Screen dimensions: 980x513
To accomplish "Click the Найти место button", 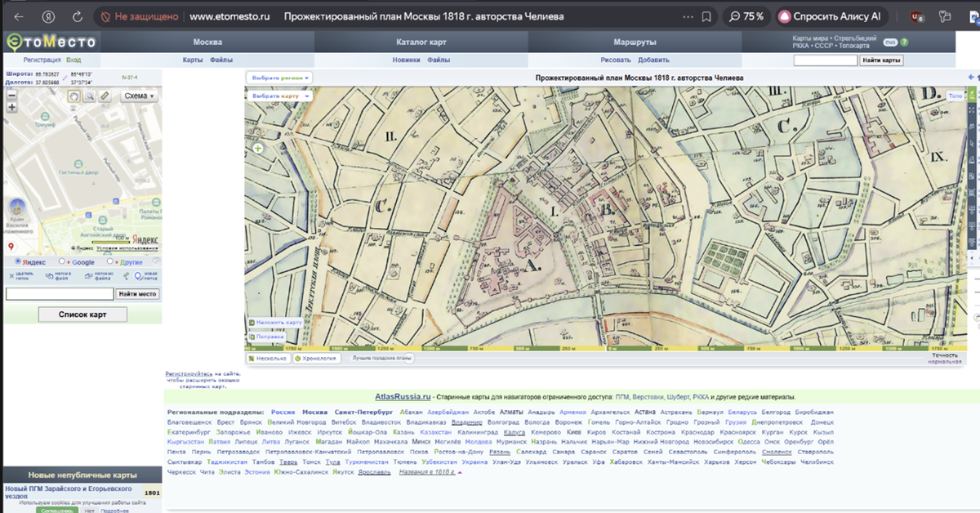I will [138, 294].
